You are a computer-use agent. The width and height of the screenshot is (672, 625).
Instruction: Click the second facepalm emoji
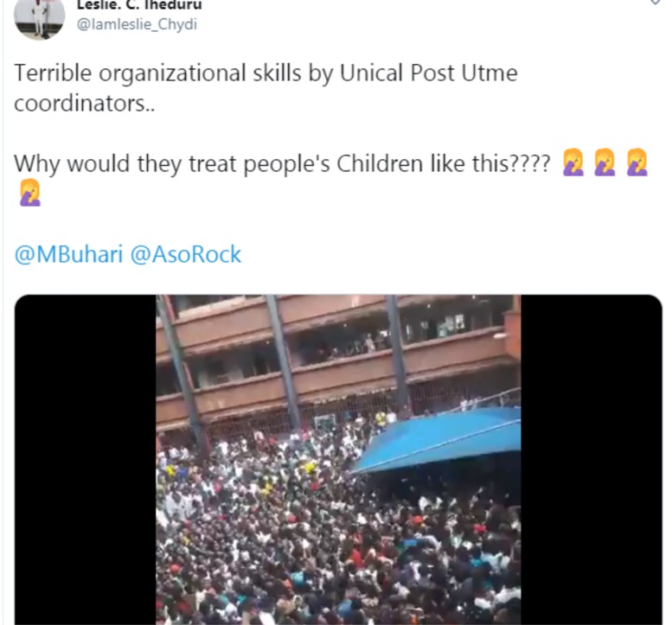pyautogui.click(x=605, y=163)
